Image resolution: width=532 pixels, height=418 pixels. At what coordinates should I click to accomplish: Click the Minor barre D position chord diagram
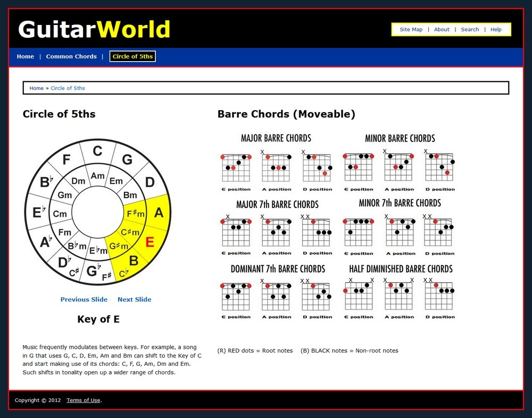(440, 170)
